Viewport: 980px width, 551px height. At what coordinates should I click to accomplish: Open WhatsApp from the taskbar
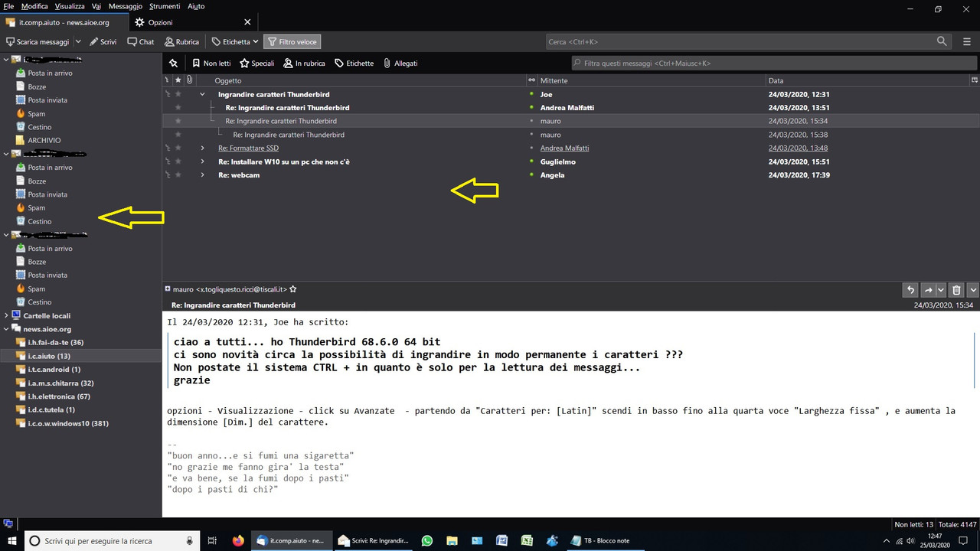coord(426,540)
